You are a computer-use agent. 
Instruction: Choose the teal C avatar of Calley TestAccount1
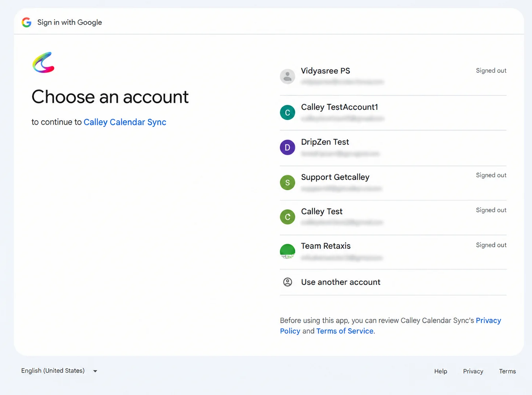(288, 112)
